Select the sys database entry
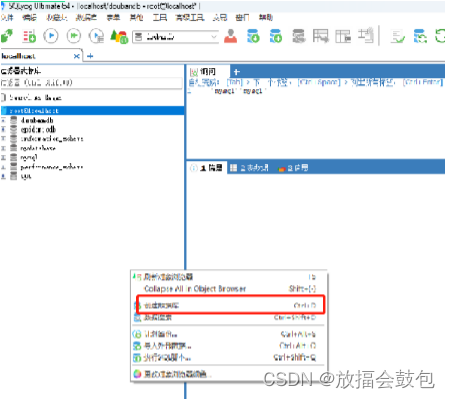Image resolution: width=450 pixels, height=399 pixels. 26,176
